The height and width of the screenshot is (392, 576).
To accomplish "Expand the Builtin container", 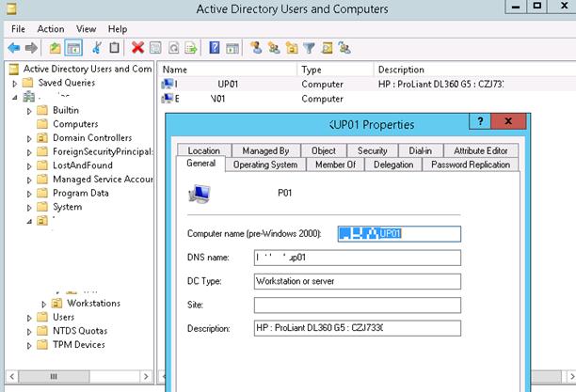I will pyautogui.click(x=29, y=111).
